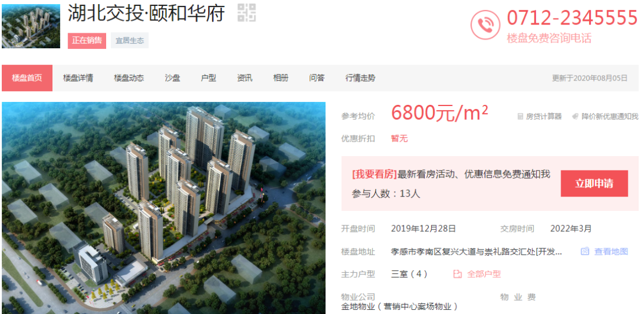644x314 pixels.
Task: Click the 降价新优惠通知我 tag icon
Action: click(x=575, y=117)
